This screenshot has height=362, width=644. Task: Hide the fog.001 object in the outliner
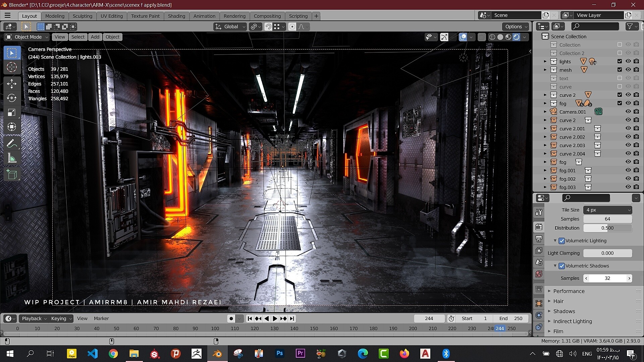click(628, 170)
